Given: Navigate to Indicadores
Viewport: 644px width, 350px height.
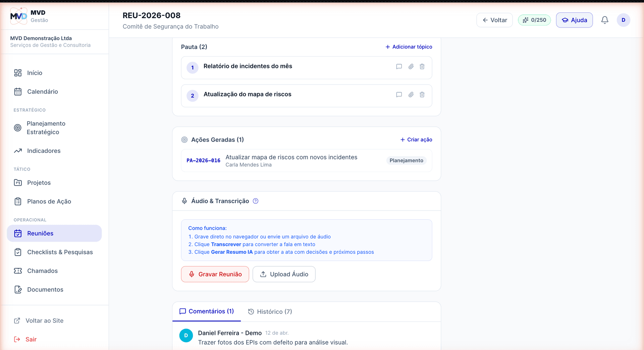Looking at the screenshot, I should click(x=54, y=151).
